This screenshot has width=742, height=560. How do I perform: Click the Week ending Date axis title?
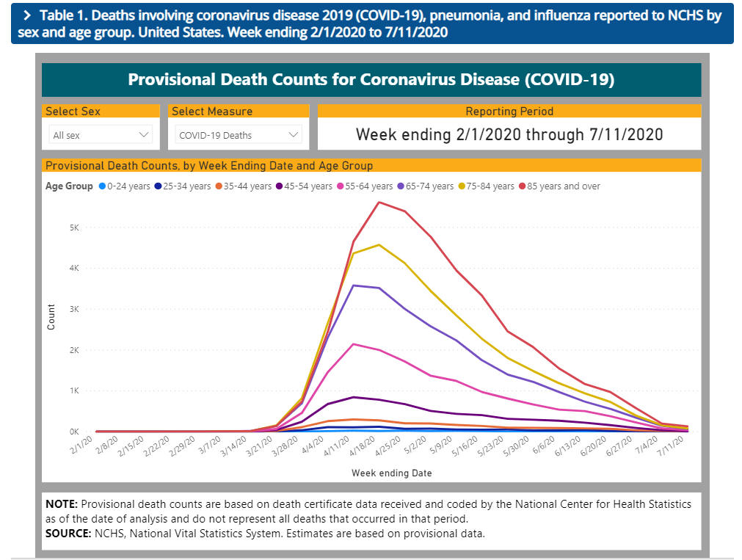tap(391, 473)
